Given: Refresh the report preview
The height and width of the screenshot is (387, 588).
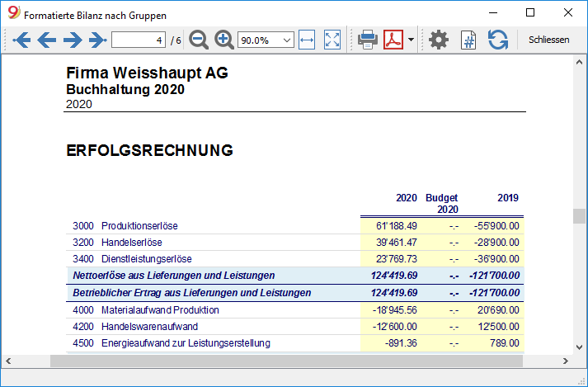Looking at the screenshot, I should tap(498, 40).
